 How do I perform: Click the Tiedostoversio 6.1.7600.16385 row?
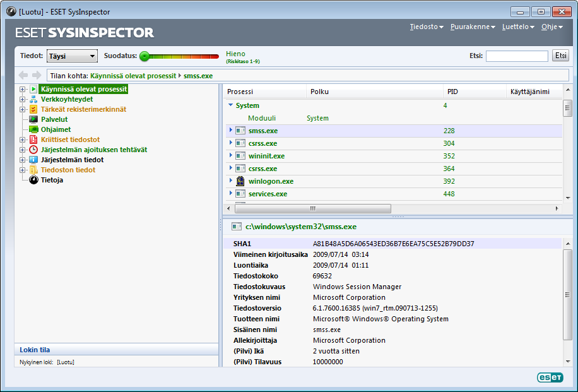(x=393, y=308)
